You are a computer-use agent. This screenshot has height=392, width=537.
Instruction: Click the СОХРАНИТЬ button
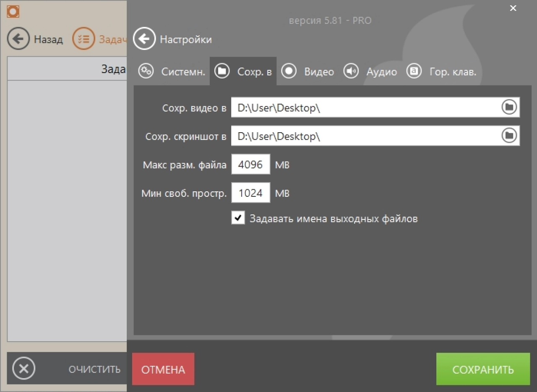483,369
